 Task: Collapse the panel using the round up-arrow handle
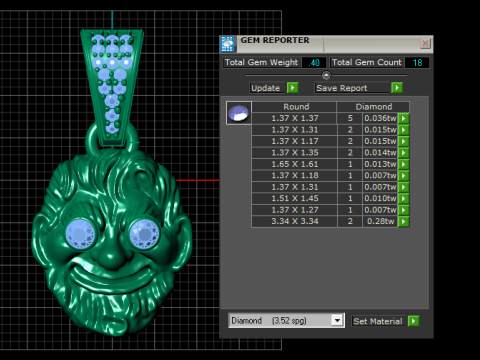(326, 75)
